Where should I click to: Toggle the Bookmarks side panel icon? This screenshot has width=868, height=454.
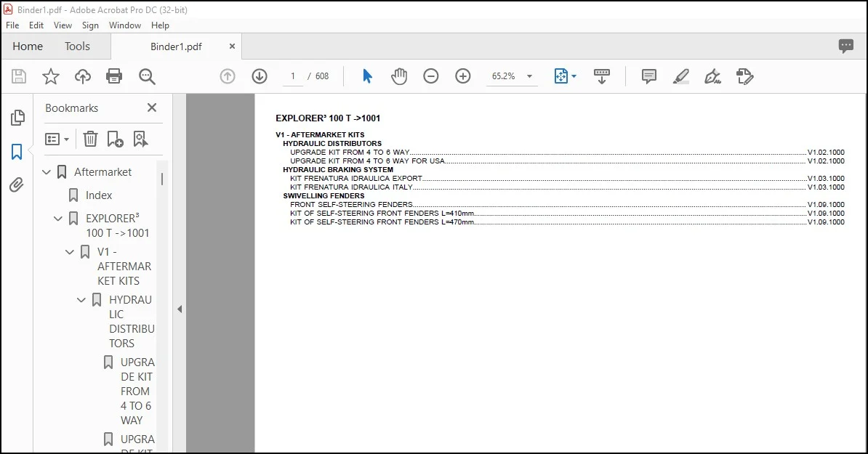pos(17,152)
